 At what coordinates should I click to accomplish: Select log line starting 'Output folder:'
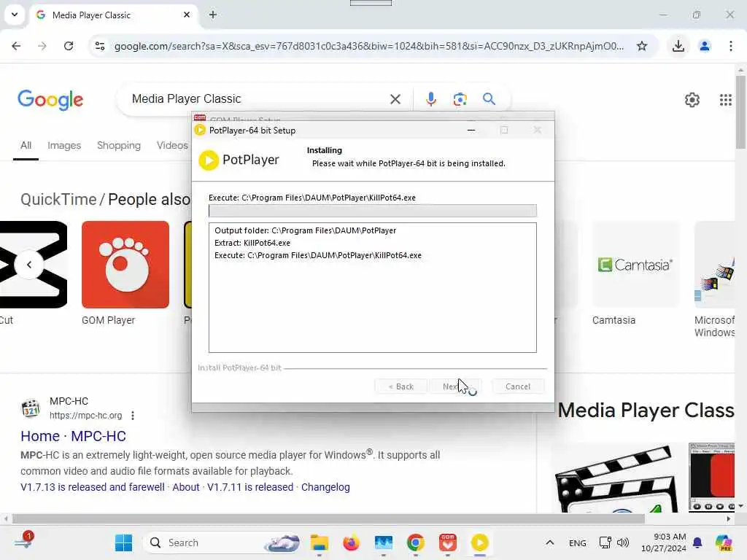[x=306, y=230]
